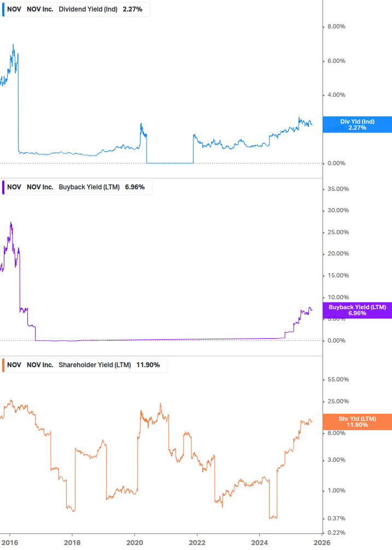This screenshot has width=392, height=550.
Task: Click the 0.22% tick on the shareholder yield axis
Action: click(336, 533)
